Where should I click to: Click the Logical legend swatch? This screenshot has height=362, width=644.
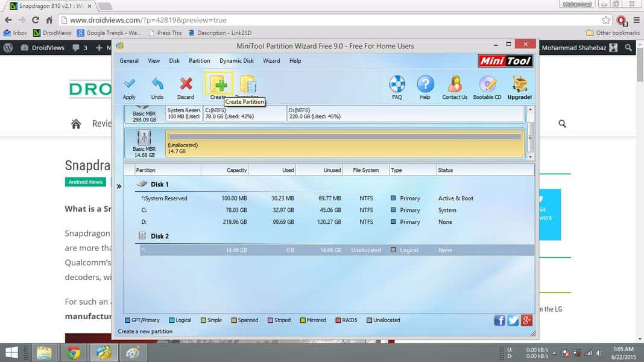pos(172,320)
